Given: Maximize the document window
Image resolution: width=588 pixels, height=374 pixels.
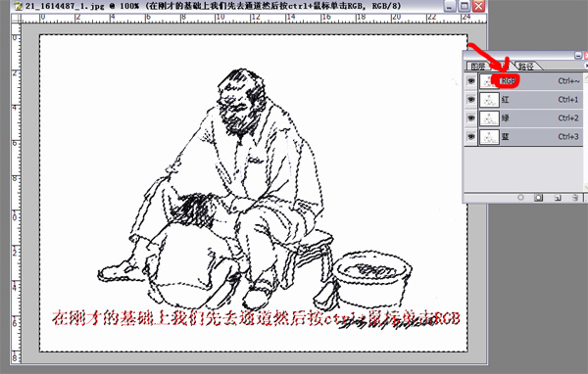Looking at the screenshot, I should point(465,6).
